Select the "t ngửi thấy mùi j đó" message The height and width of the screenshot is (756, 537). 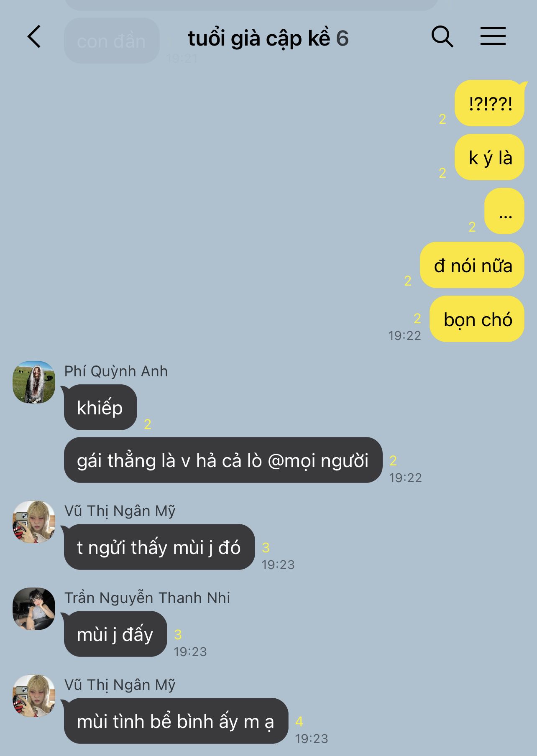click(159, 547)
